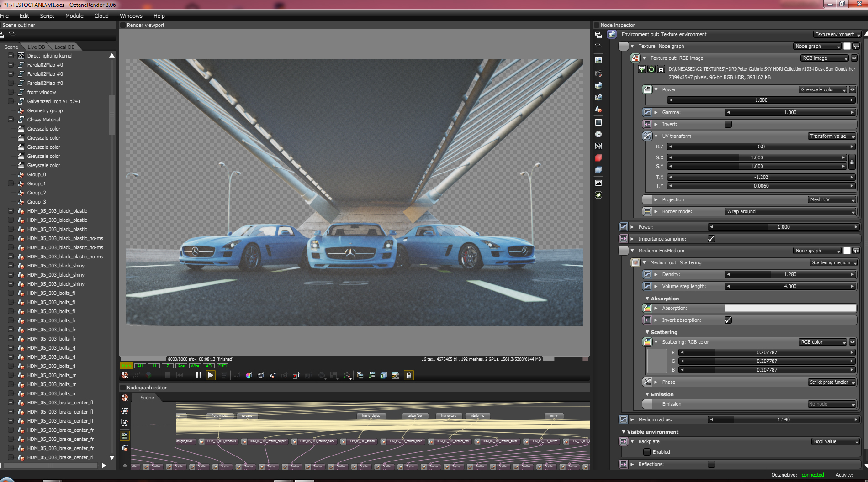This screenshot has height=482, width=868.
Task: Click the sun-burst post-processing sidebar icon
Action: (598, 195)
